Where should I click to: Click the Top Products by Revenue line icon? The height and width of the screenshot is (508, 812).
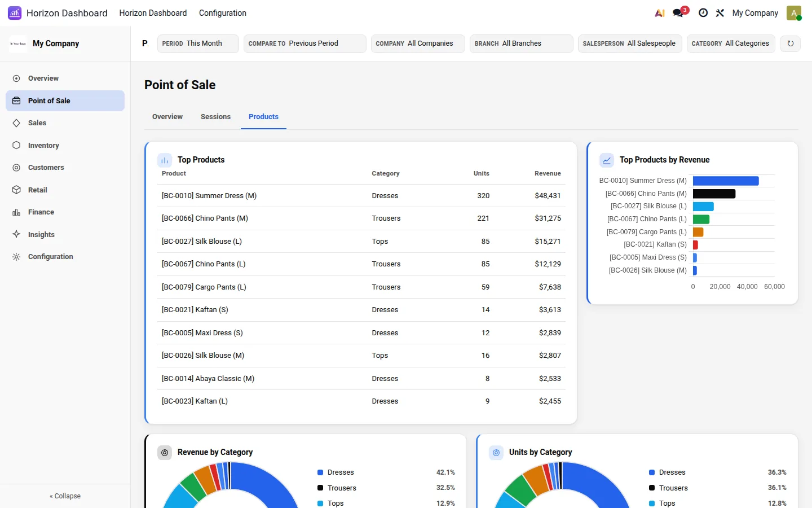click(x=607, y=160)
